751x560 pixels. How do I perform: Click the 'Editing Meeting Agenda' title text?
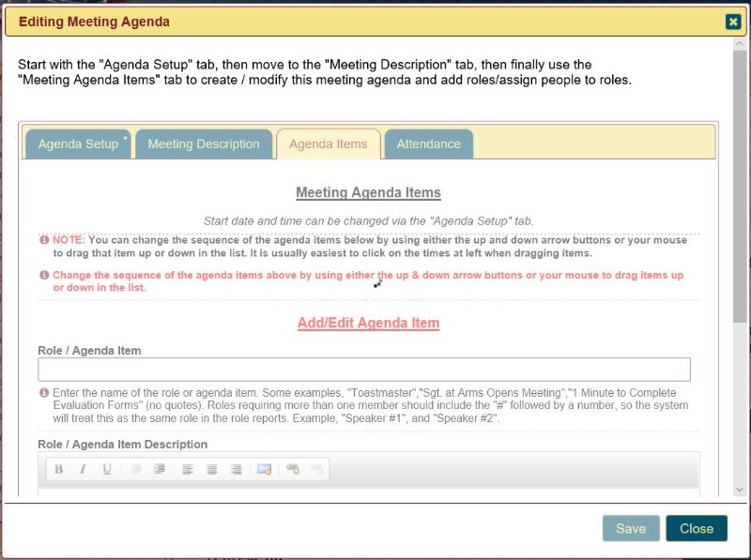pyautogui.click(x=94, y=22)
